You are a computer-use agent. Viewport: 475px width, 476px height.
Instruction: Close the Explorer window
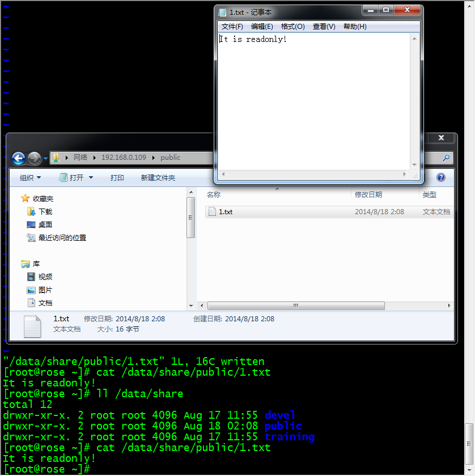[x=442, y=138]
